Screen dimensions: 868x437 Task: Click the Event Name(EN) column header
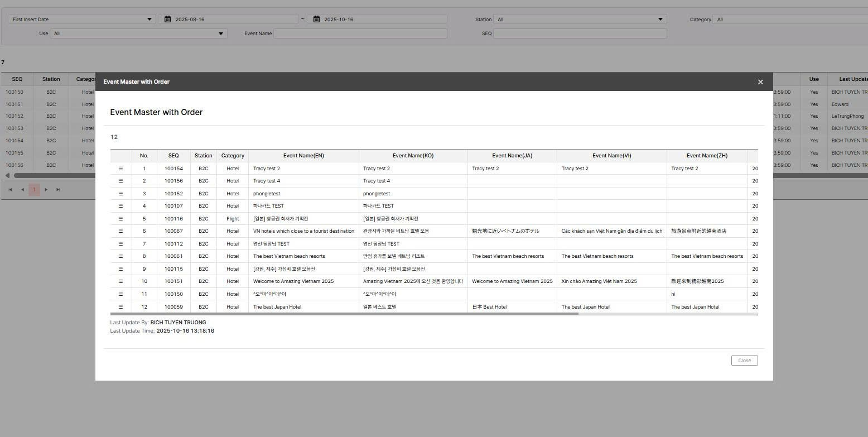click(x=303, y=156)
